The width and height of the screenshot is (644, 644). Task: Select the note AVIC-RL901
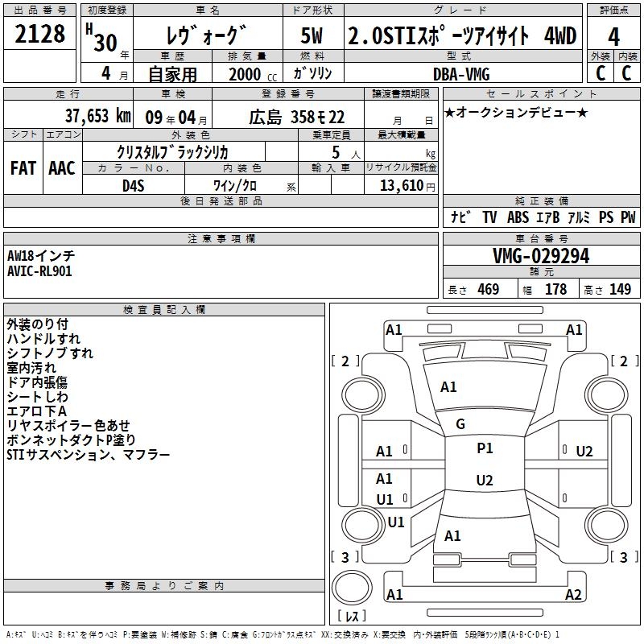click(x=39, y=270)
